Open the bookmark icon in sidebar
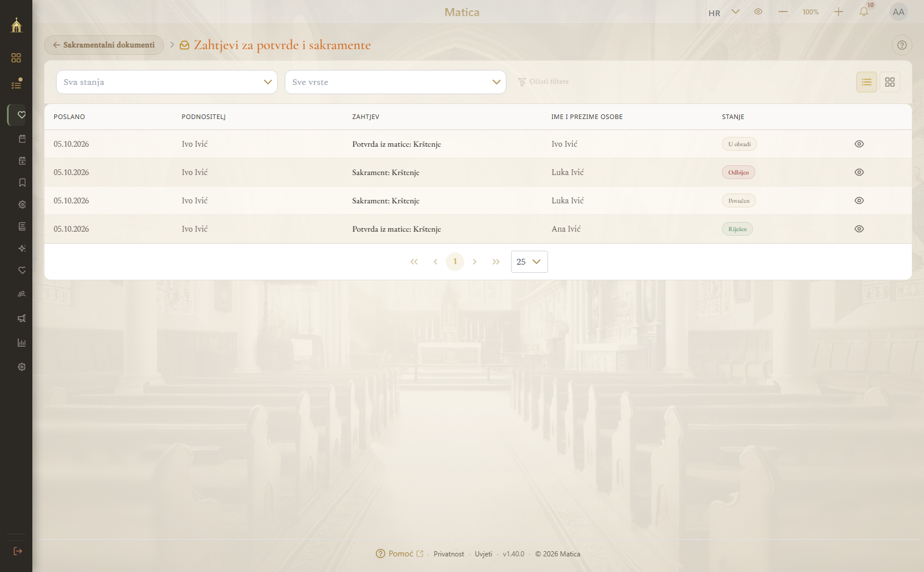Image resolution: width=924 pixels, height=572 pixels. pyautogui.click(x=22, y=183)
